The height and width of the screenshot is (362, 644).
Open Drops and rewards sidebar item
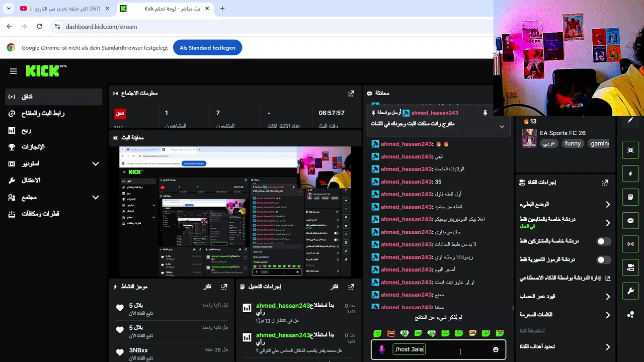53,214
